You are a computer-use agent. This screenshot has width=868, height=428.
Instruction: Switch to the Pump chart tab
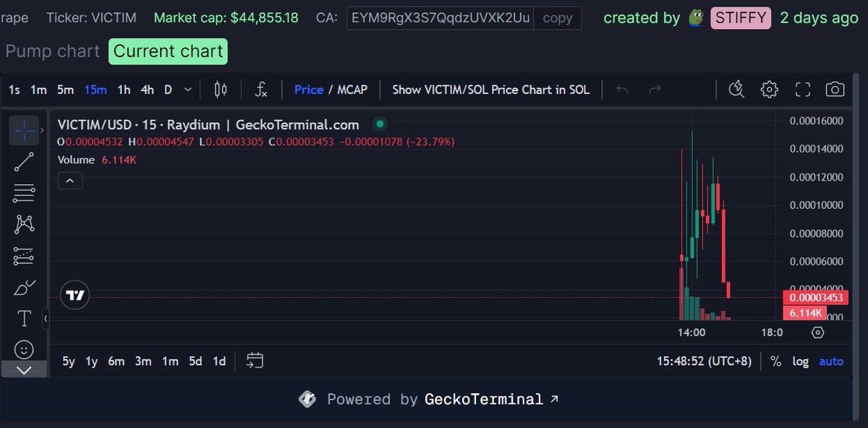53,51
